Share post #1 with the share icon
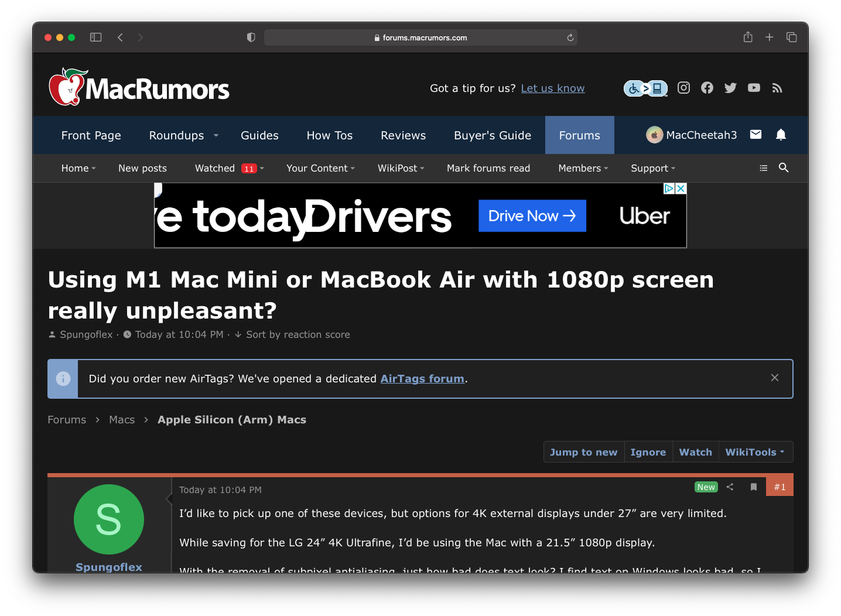Image resolution: width=841 pixels, height=616 pixels. pyautogui.click(x=730, y=487)
